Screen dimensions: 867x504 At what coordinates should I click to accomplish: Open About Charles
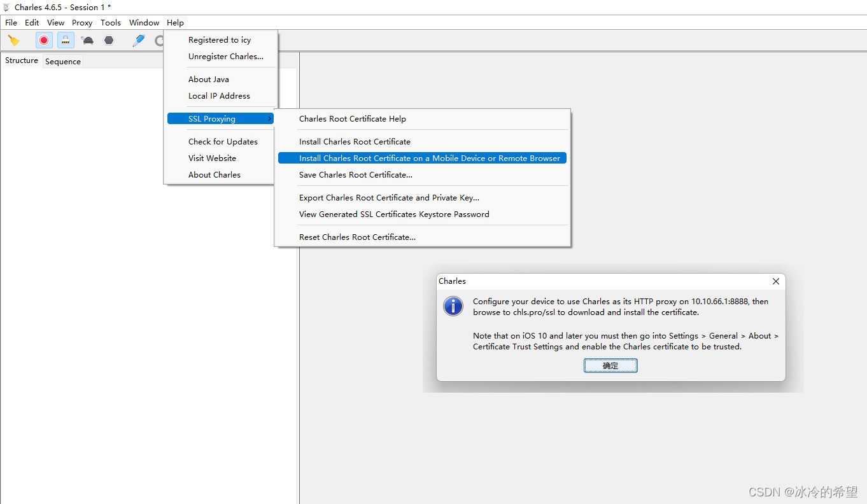pos(221,174)
